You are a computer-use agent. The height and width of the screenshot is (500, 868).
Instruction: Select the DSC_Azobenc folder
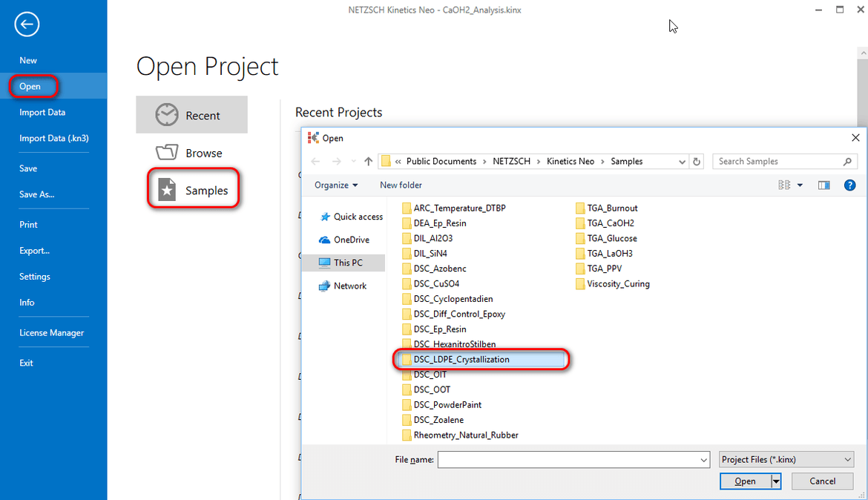point(434,269)
